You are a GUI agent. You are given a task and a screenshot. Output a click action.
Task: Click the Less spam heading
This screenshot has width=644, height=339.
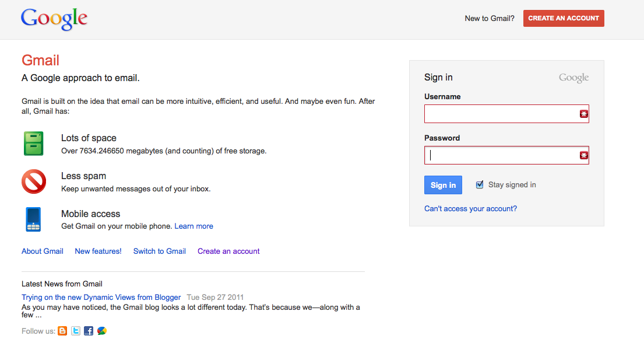pos(84,176)
